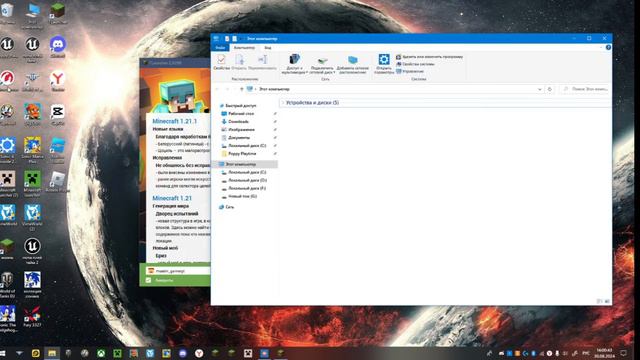
Task: Click the Explorer help question-mark icon
Action: point(608,48)
